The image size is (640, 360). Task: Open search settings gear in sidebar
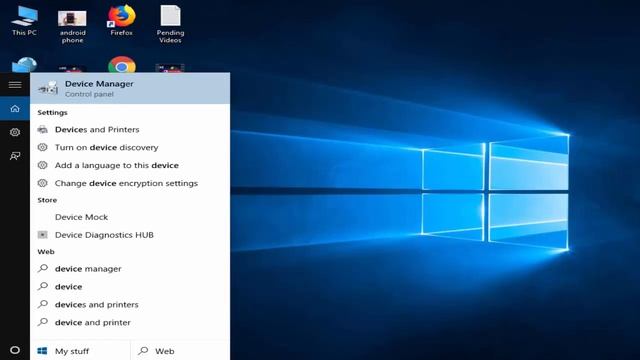tap(15, 132)
